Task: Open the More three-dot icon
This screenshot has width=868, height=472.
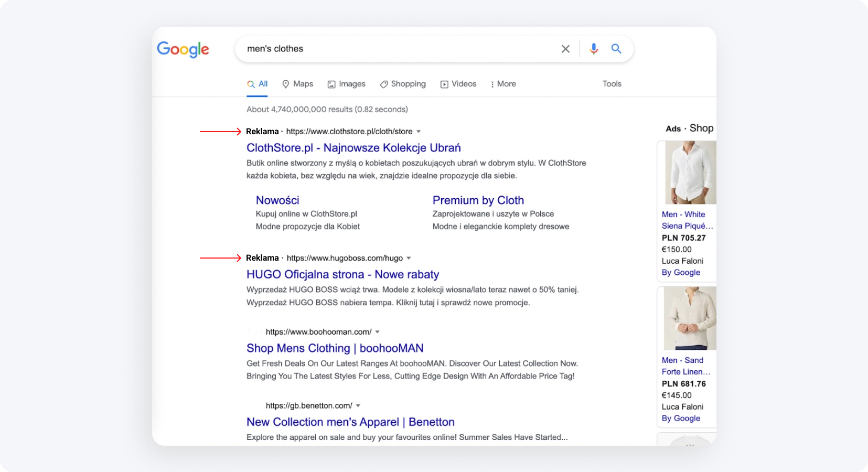Action: [491, 84]
